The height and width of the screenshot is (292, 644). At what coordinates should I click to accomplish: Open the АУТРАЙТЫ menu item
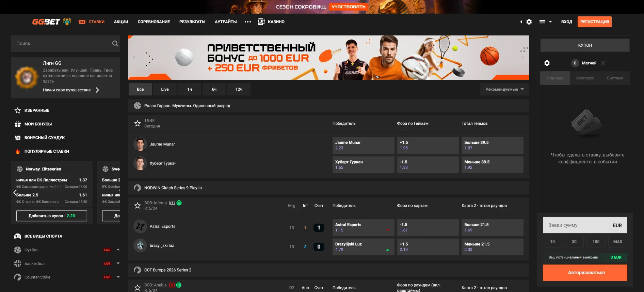pyautogui.click(x=226, y=22)
